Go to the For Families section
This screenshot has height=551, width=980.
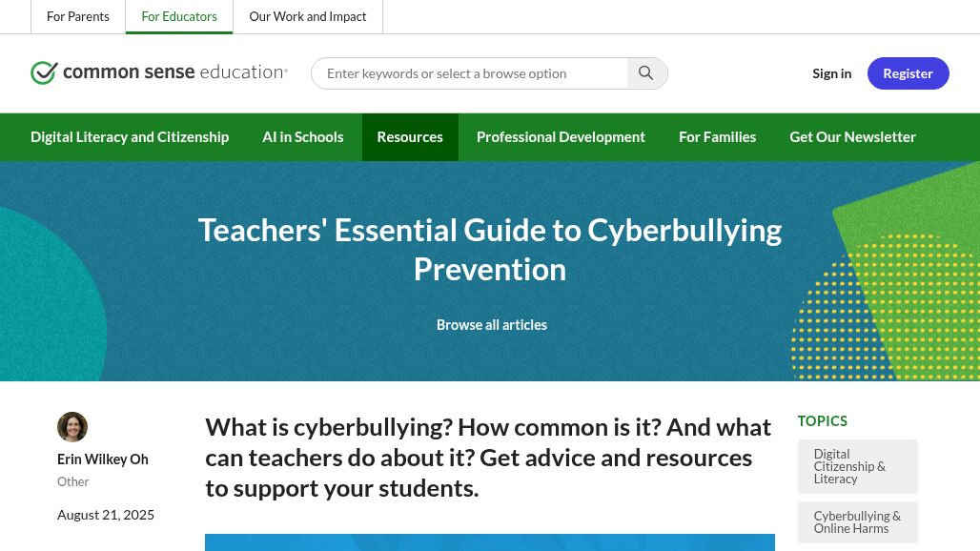pos(717,137)
